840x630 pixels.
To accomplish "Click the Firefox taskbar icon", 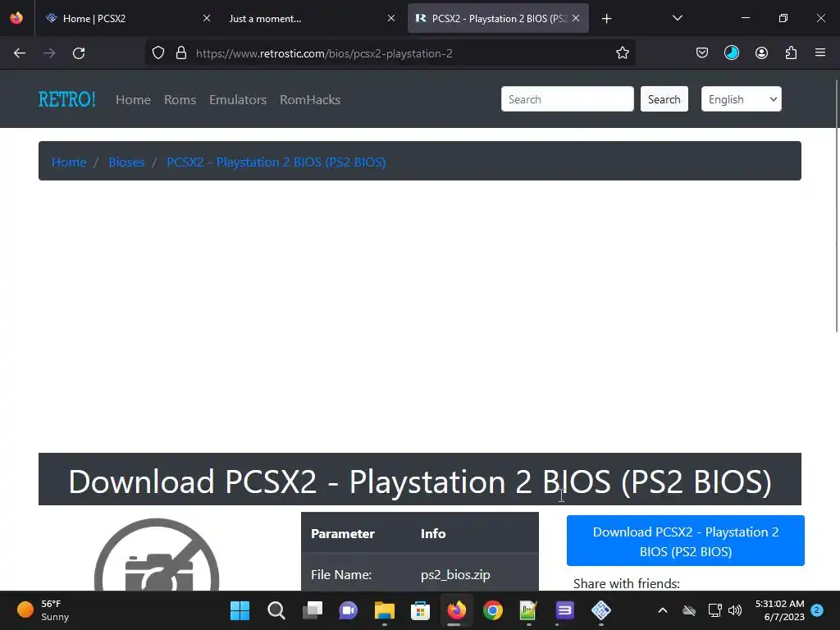I will 456,610.
